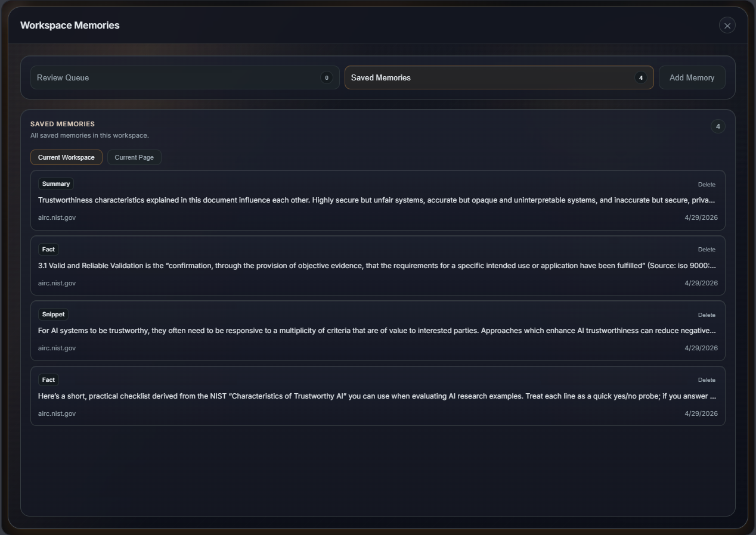The height and width of the screenshot is (535, 756).
Task: Toggle the Current Workspace filter
Action: tap(66, 157)
